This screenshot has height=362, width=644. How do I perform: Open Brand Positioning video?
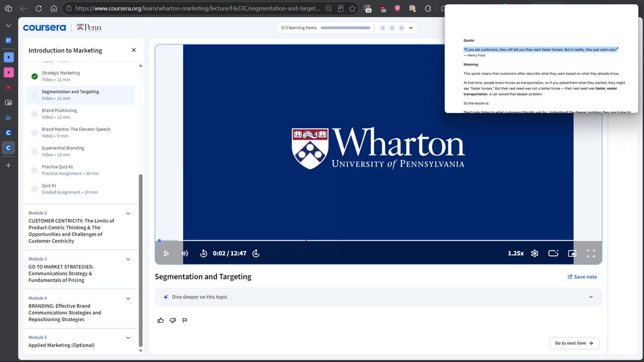click(80, 114)
